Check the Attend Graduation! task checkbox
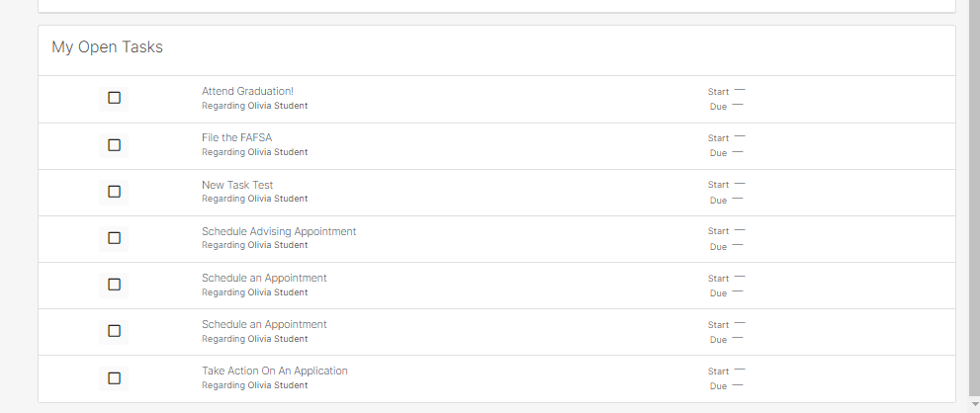980x413 pixels. pyautogui.click(x=114, y=98)
